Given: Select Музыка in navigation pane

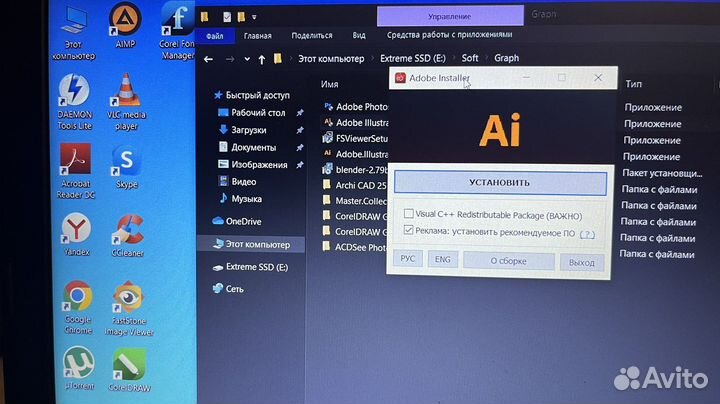Looking at the screenshot, I should point(241,199).
